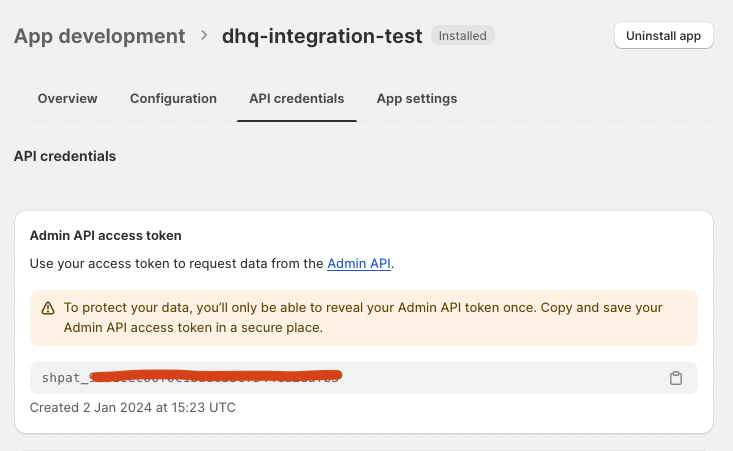Click the breadcrumb chevron separator arrow
Image resolution: width=733 pixels, height=451 pixels.
pos(204,36)
